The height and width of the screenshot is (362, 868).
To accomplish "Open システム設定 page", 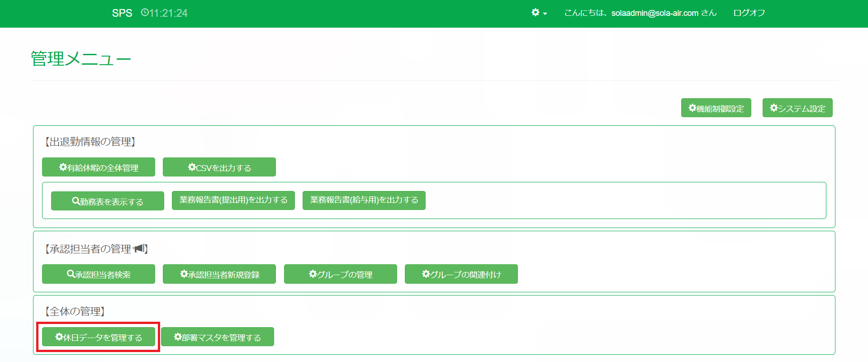I will pyautogui.click(x=797, y=108).
